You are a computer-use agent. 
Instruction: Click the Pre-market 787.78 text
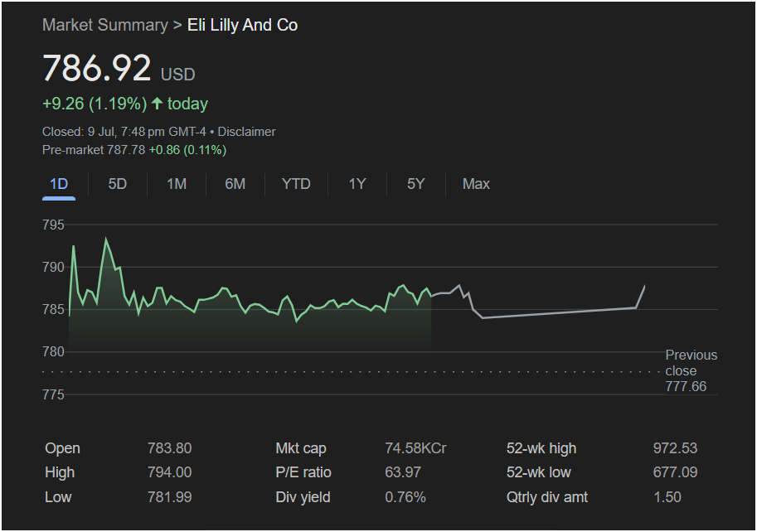[94, 150]
